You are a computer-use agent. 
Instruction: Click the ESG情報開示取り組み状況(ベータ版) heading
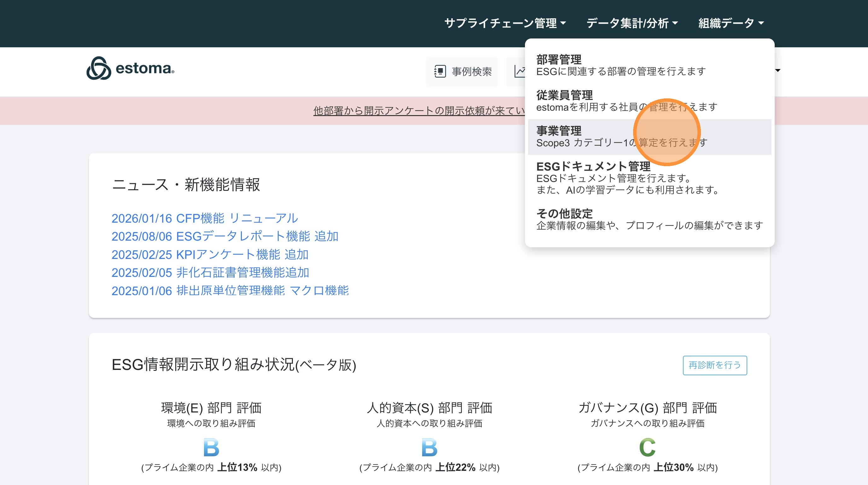(x=234, y=365)
